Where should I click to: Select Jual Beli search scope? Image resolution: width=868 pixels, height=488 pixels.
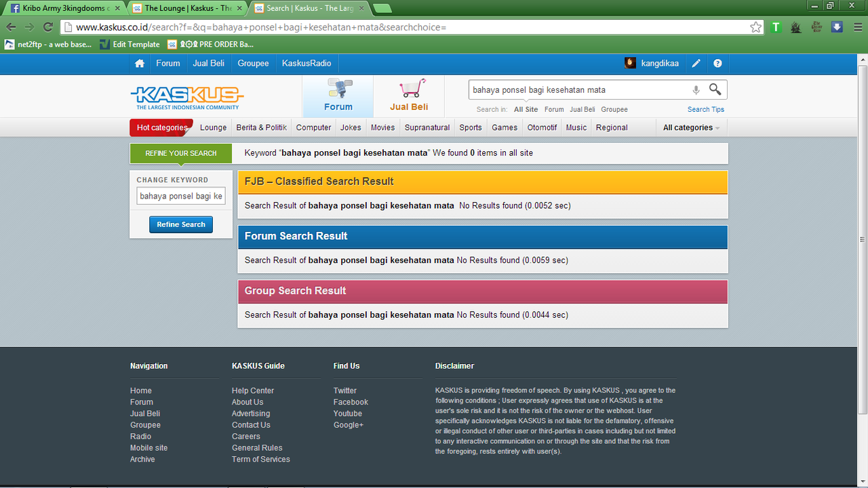pos(583,109)
